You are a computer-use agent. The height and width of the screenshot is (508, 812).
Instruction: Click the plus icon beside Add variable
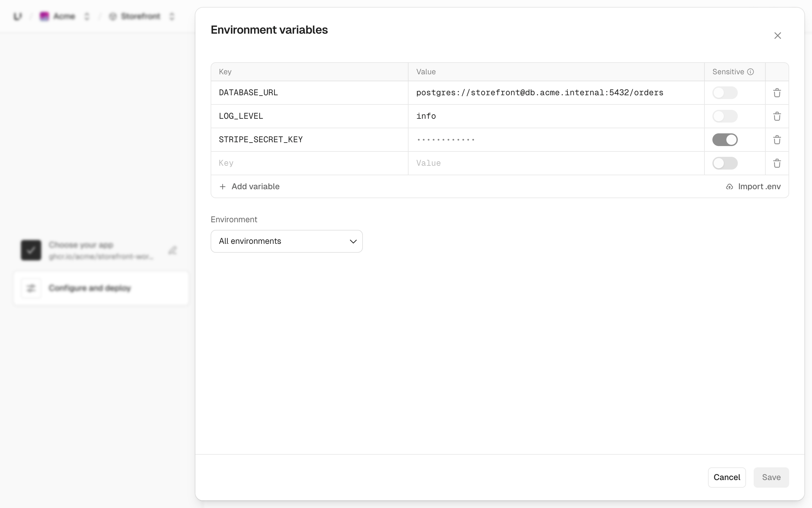222,187
